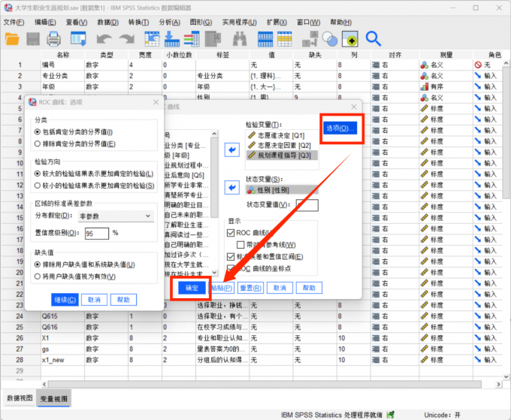Click role 'none' icon in row 1
This screenshot has width=511, height=420.
tap(478, 65)
